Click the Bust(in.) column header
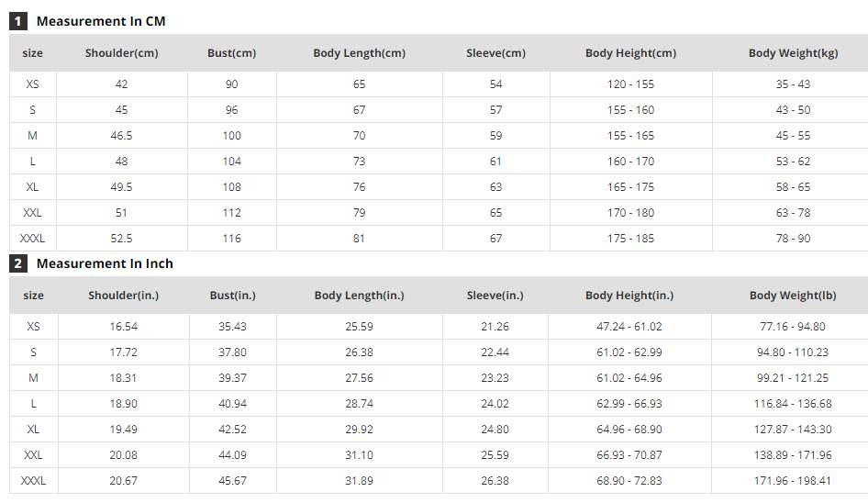 pyautogui.click(x=232, y=296)
